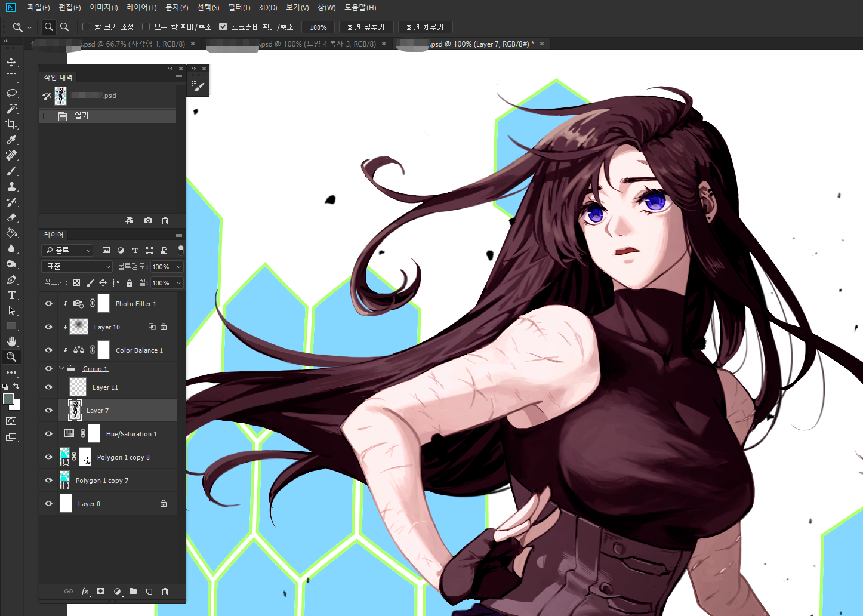Screen dimensions: 863x616
Task: Open the Filter (T) menu
Action: coord(239,7)
